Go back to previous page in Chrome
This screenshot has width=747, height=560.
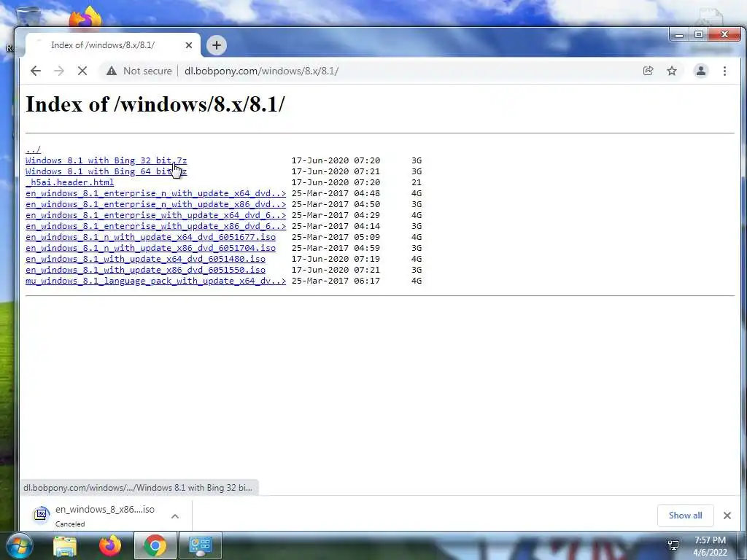[x=36, y=71]
